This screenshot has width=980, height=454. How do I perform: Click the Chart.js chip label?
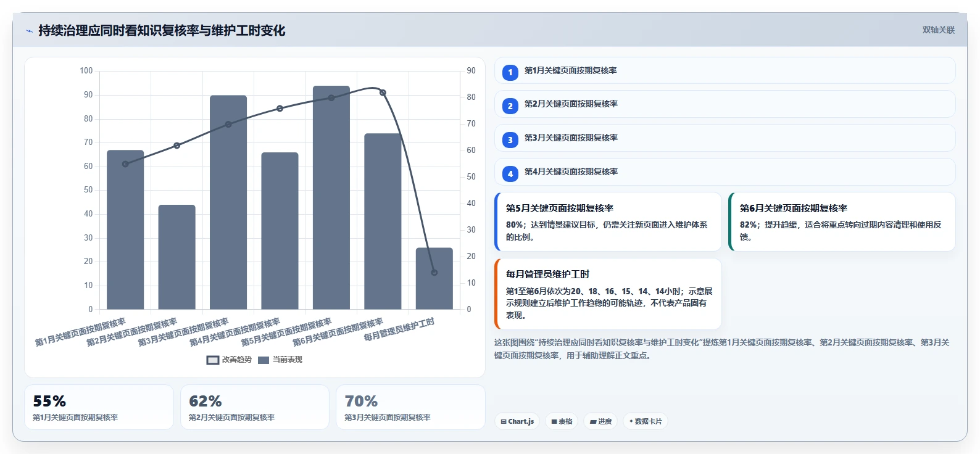pyautogui.click(x=521, y=422)
